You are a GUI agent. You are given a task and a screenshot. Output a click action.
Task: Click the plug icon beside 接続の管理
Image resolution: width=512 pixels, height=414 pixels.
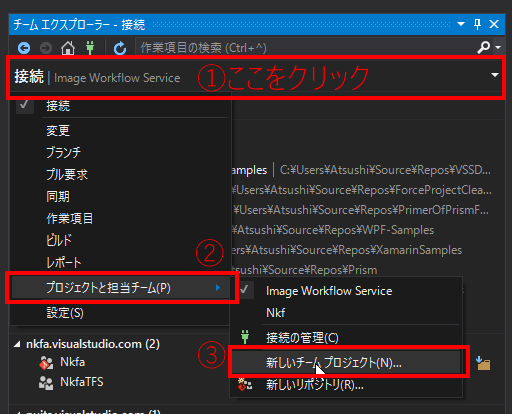click(245, 337)
